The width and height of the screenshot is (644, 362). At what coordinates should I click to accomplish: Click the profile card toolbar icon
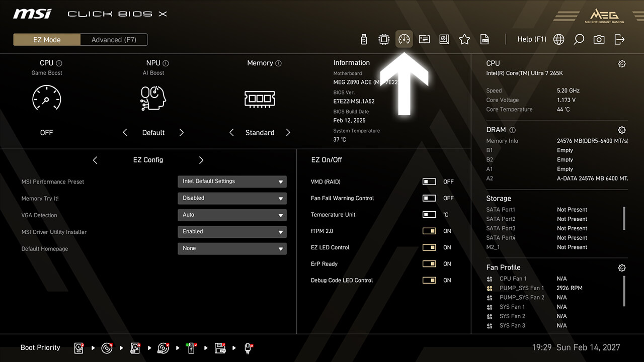(x=424, y=39)
